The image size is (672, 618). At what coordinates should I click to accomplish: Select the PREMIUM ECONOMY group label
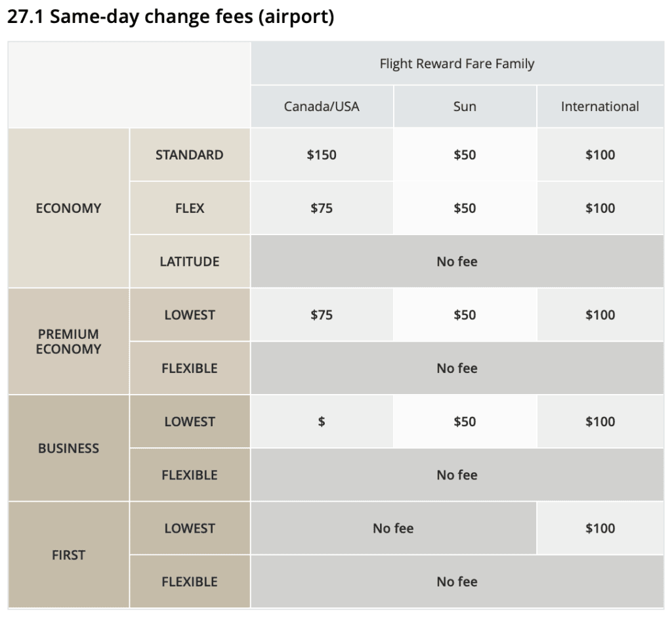(x=68, y=342)
